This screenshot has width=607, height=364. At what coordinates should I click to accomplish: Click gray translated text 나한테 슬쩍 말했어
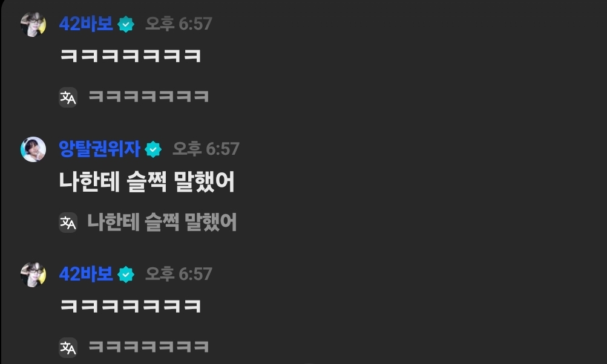click(162, 222)
